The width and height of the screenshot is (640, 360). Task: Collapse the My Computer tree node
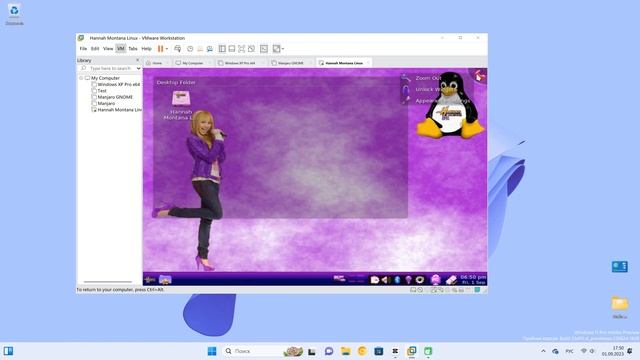(81, 78)
